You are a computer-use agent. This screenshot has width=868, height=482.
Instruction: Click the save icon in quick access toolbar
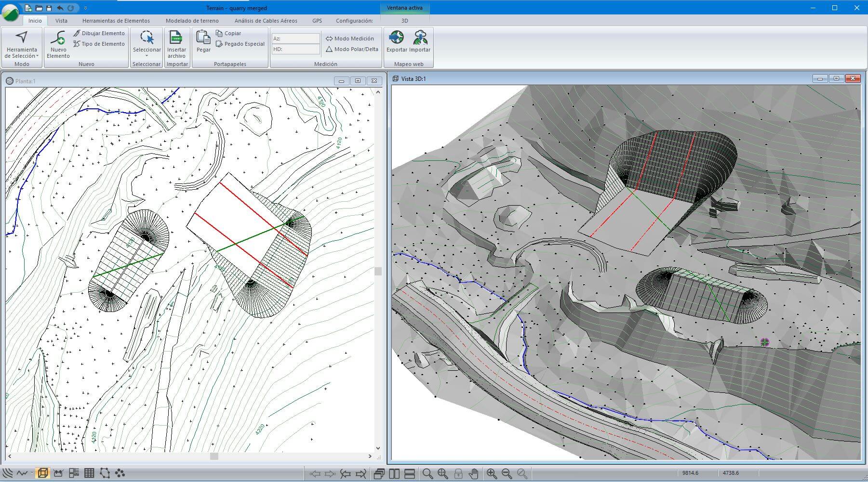point(49,8)
